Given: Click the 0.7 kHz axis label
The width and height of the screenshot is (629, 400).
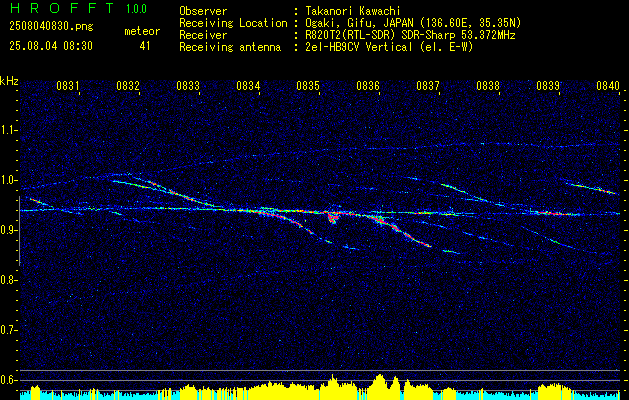Looking at the screenshot, I should (x=8, y=330).
